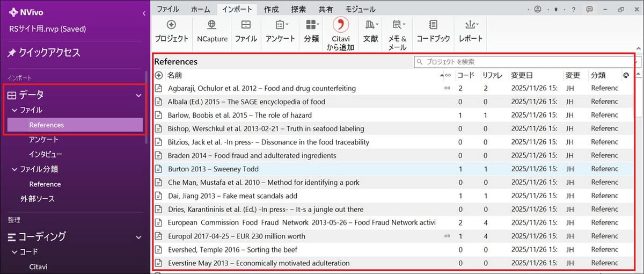Collapse the コード tree node
This screenshot has width=644, height=274.
(14, 251)
